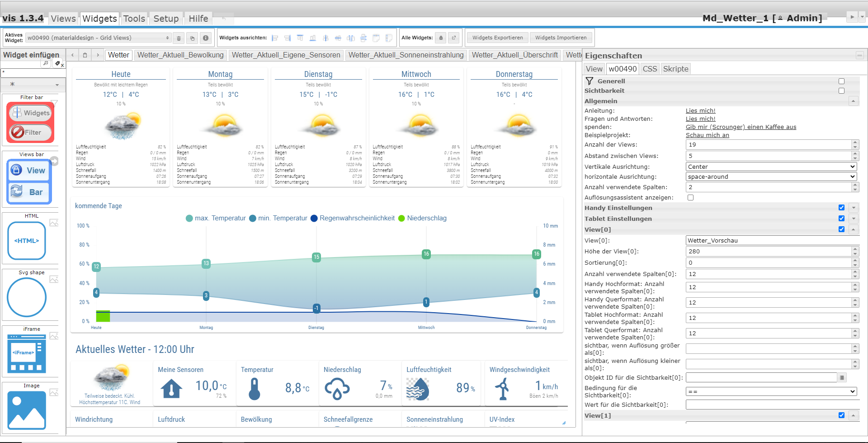868x443 pixels.
Task: Click the all-widgets external link icon
Action: [x=454, y=38]
